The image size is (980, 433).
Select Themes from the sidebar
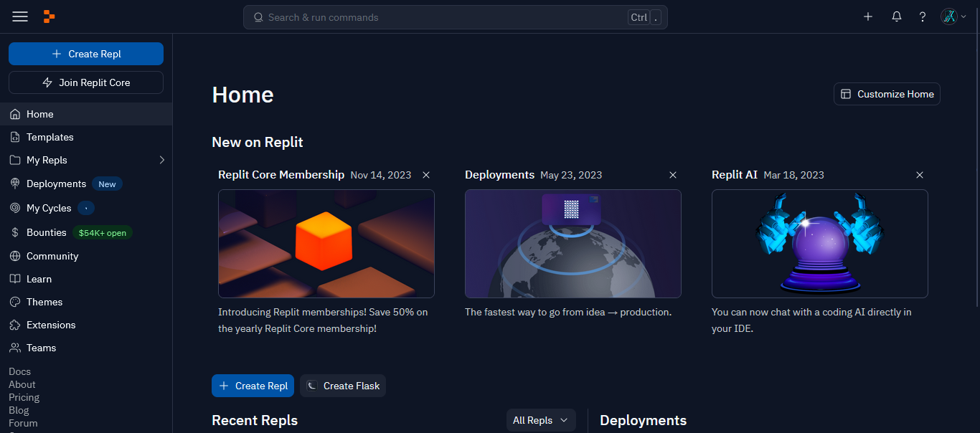tap(44, 302)
